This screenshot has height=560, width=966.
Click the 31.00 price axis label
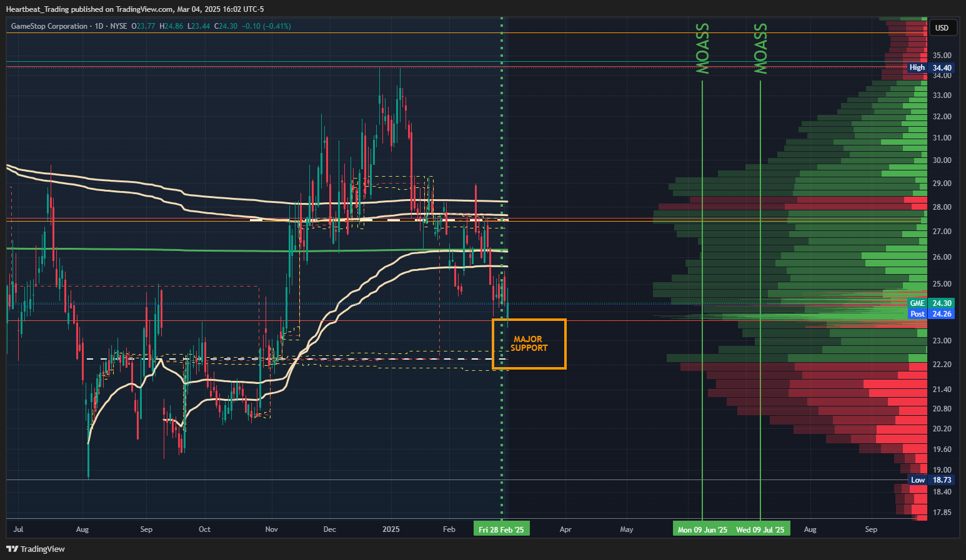coord(942,138)
